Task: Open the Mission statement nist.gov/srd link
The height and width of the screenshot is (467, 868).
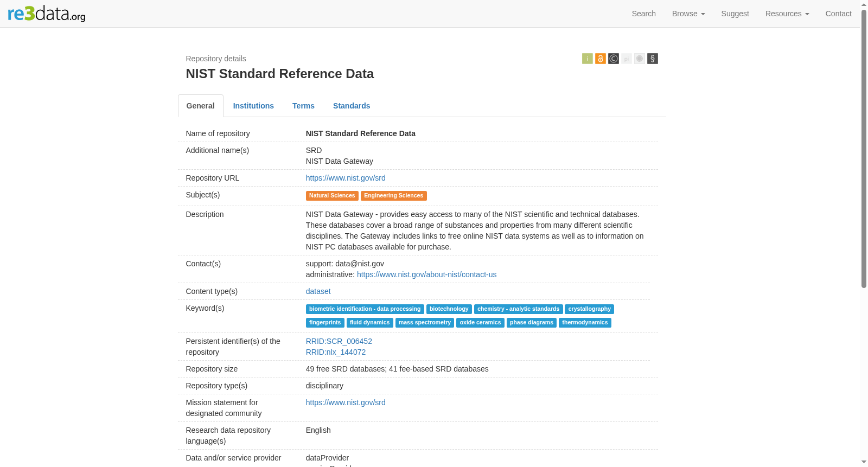Action: point(346,402)
